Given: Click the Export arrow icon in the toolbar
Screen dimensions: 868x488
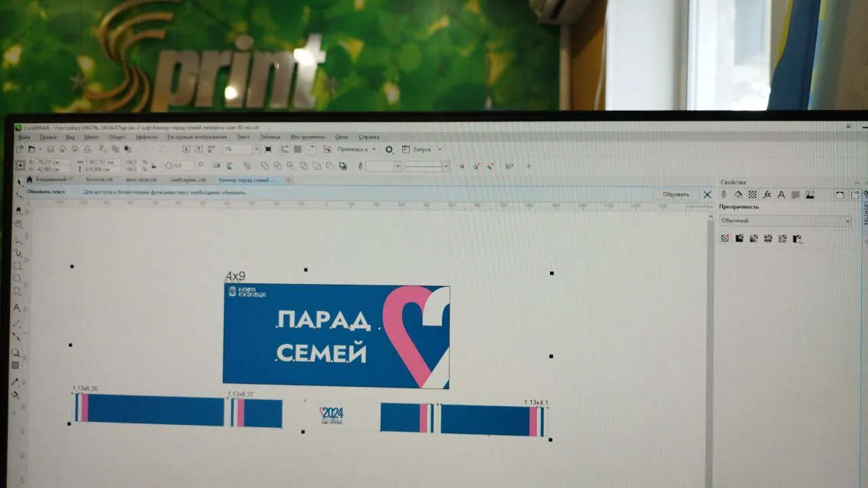Looking at the screenshot, I should (199, 148).
